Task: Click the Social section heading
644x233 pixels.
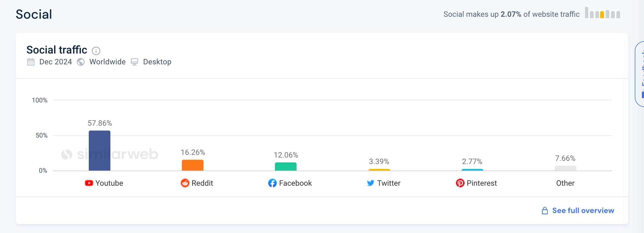Action: pyautogui.click(x=34, y=14)
